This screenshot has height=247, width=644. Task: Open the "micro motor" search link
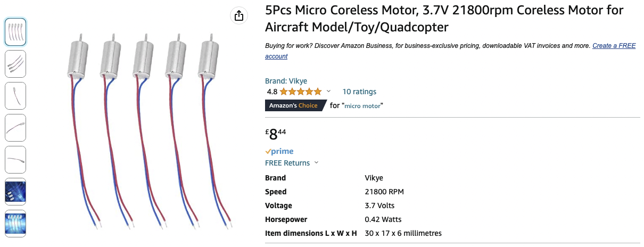click(x=362, y=106)
